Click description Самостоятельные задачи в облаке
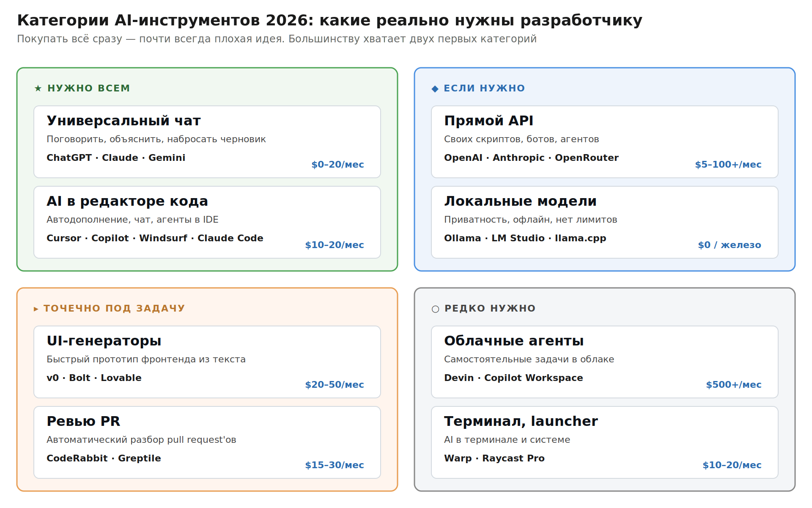Viewport: 812px width, 508px height. (x=529, y=359)
